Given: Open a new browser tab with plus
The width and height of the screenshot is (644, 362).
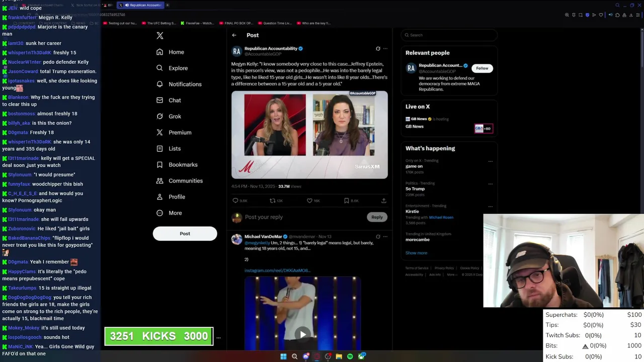Looking at the screenshot, I should (x=168, y=5).
